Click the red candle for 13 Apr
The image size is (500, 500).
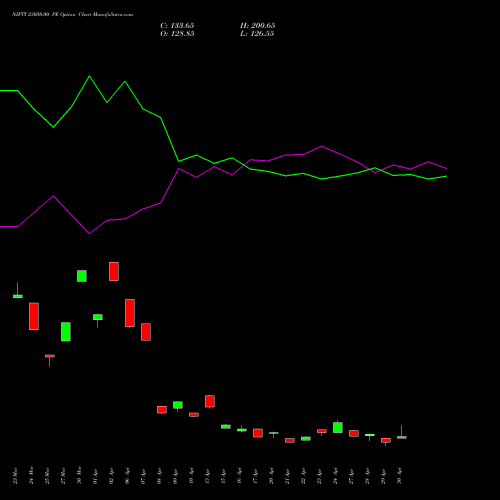tap(210, 401)
